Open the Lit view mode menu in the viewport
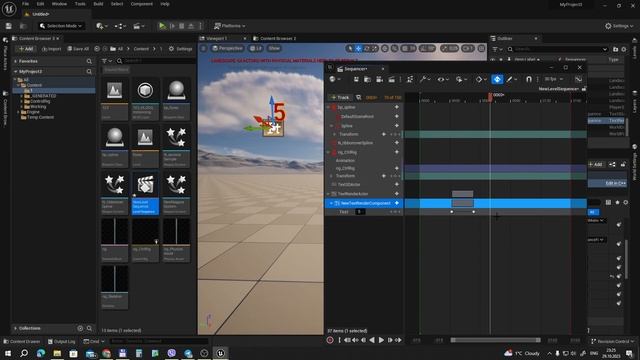The width and height of the screenshot is (640, 360). click(256, 49)
